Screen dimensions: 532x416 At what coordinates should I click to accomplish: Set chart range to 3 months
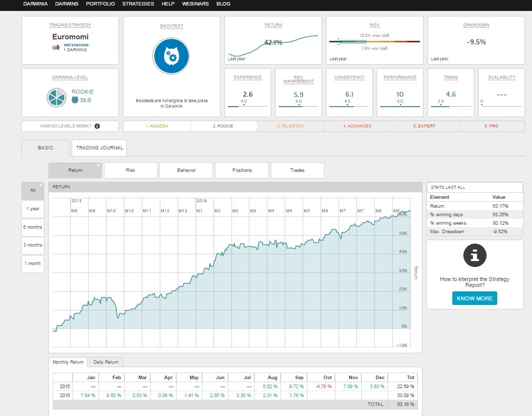[33, 245]
